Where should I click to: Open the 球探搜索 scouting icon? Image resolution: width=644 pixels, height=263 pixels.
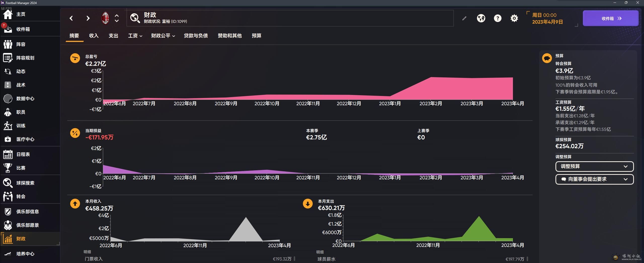tap(8, 183)
